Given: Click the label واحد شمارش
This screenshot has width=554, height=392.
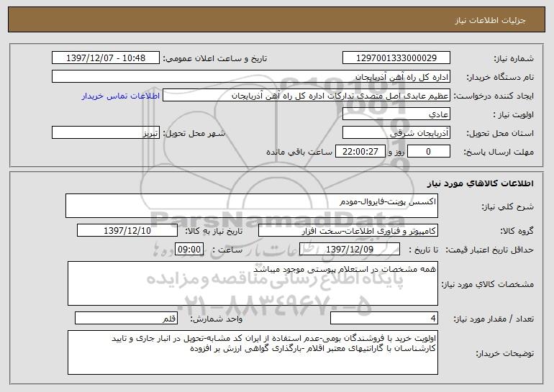Looking at the screenshot, I should coord(217,319).
